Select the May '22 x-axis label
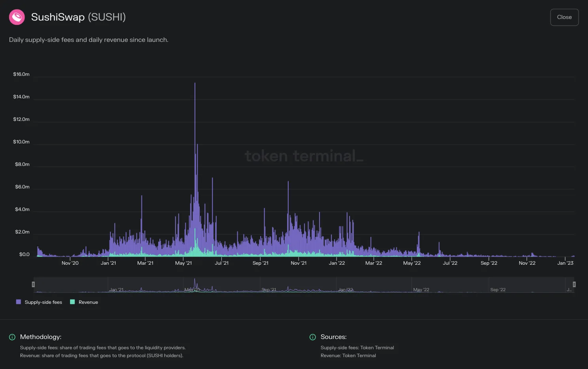Screen dimensions: 588x369 pyautogui.click(x=412, y=263)
